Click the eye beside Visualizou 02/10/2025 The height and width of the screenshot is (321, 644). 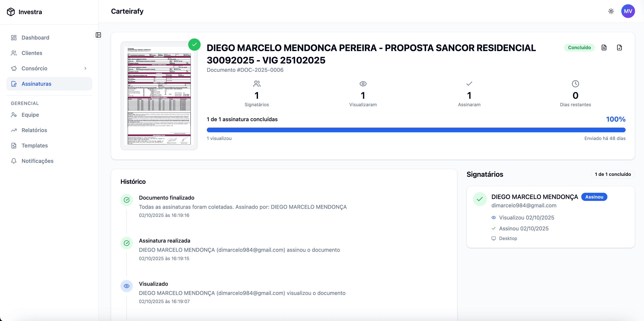[493, 217]
